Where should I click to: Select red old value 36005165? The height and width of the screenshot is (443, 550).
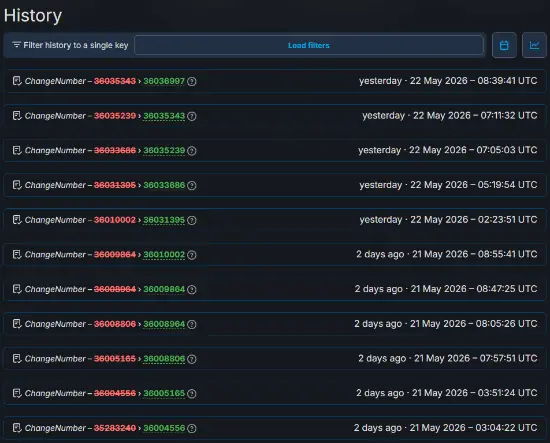115,359
